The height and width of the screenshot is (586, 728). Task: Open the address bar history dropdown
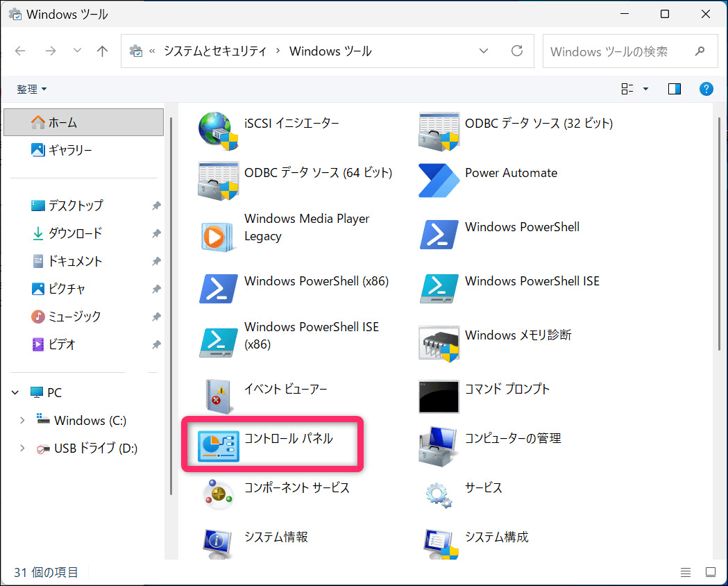click(484, 51)
